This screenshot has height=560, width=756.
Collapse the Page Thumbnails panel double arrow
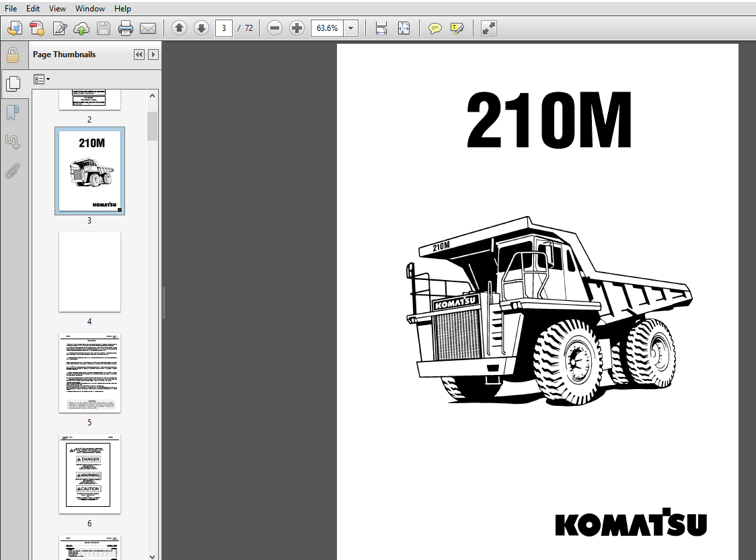click(139, 55)
